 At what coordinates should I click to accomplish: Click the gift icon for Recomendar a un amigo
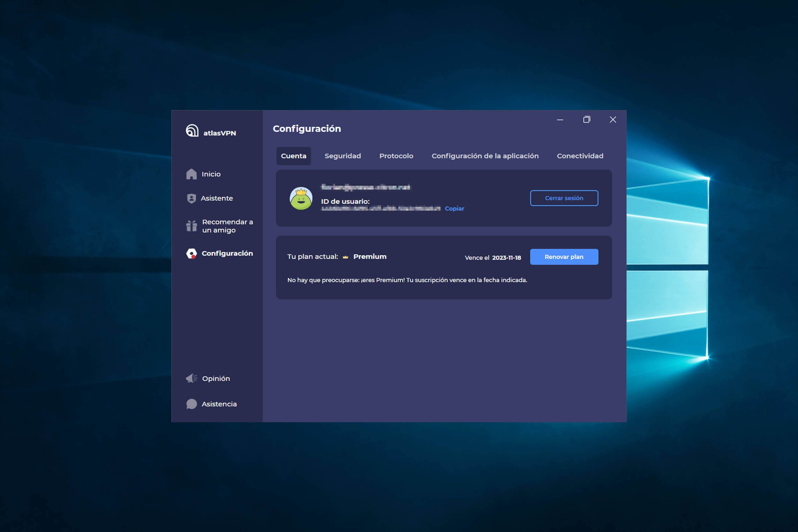(x=191, y=226)
